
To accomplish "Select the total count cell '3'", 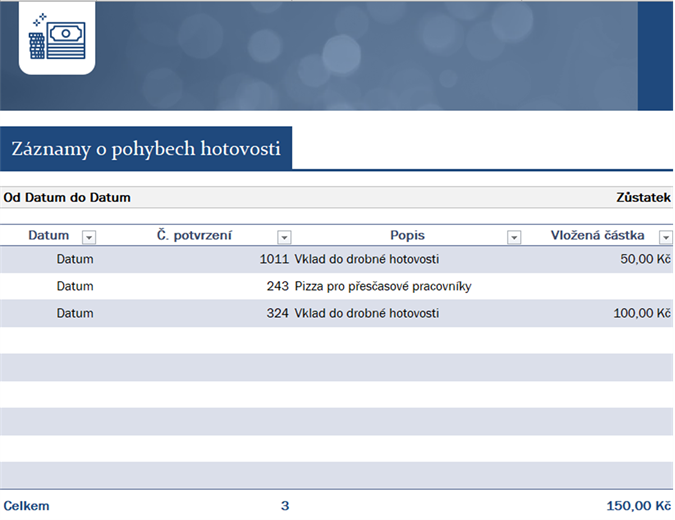I will [285, 506].
